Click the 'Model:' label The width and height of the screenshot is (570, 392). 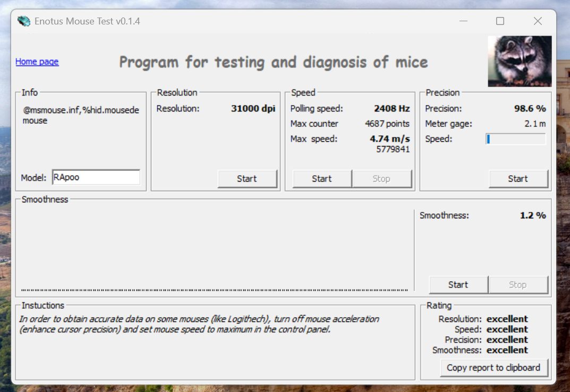33,178
